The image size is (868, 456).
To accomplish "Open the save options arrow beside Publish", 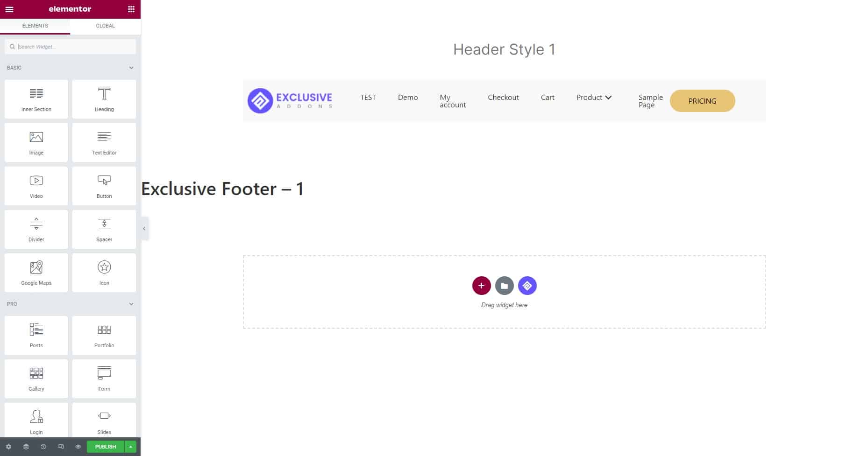I will tap(130, 447).
